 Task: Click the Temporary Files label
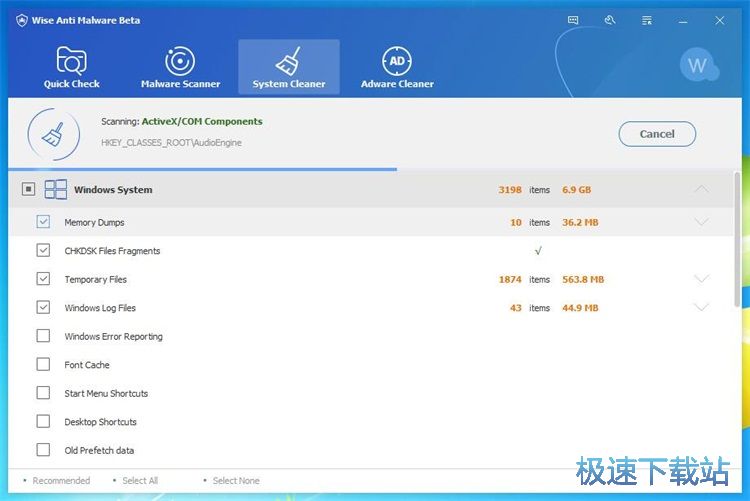coord(96,279)
